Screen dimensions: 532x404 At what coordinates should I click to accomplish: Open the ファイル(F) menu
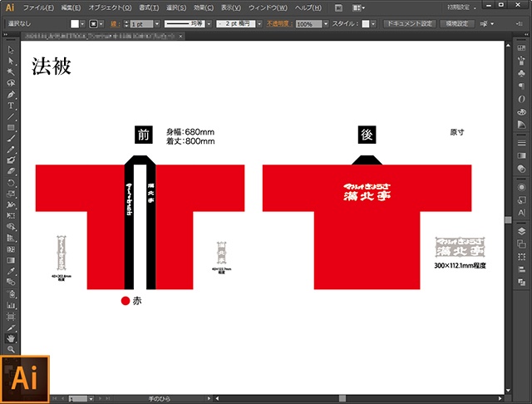(x=37, y=7)
